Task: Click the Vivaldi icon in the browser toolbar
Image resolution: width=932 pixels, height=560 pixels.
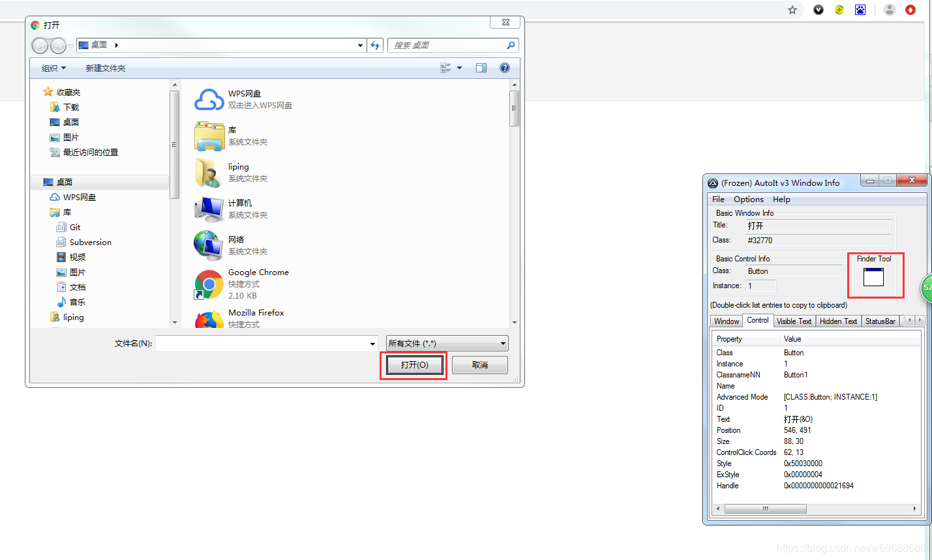Action: coord(818,9)
